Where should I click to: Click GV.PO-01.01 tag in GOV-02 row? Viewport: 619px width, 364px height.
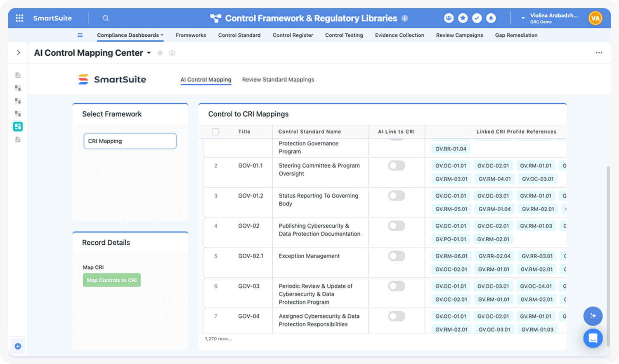tap(451, 239)
